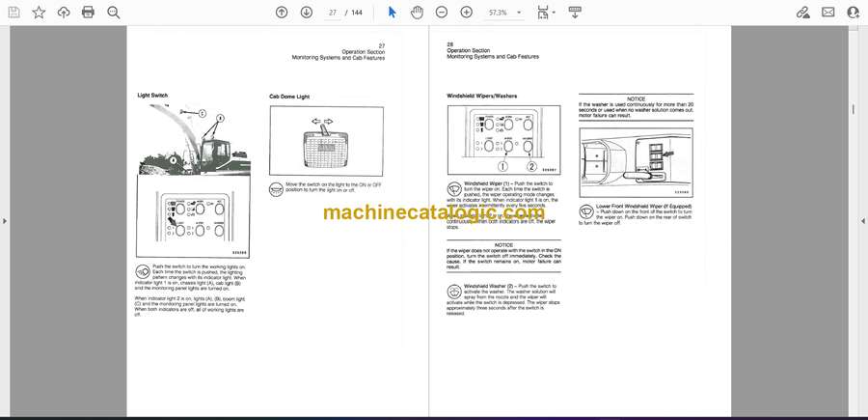Click page 28 header 'Monitoring Systems and Cab Features'

click(493, 57)
